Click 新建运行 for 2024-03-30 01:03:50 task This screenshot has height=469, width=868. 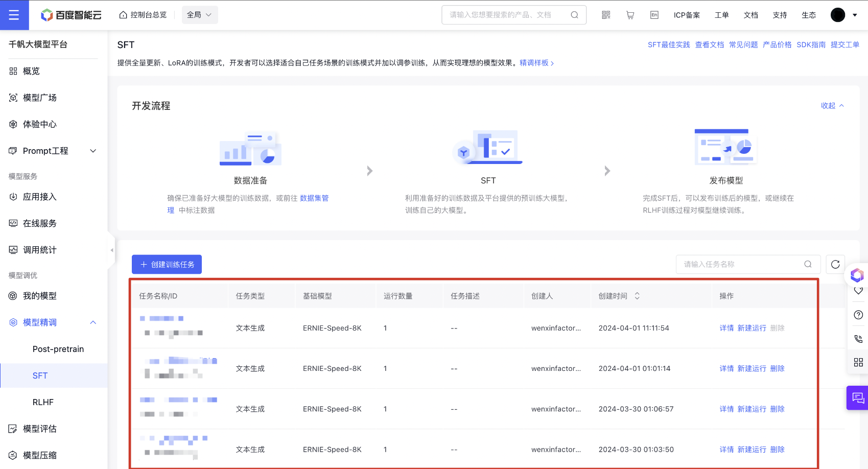click(x=752, y=450)
